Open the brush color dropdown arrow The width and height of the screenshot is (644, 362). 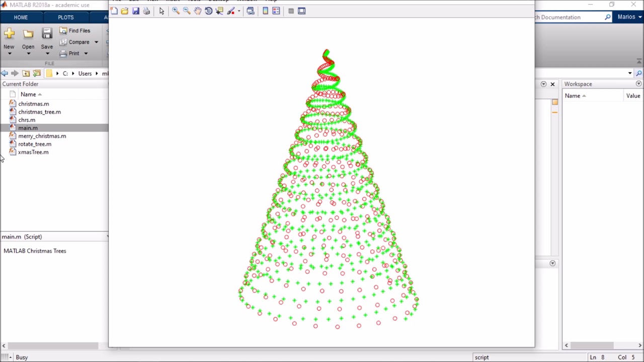[x=239, y=11]
